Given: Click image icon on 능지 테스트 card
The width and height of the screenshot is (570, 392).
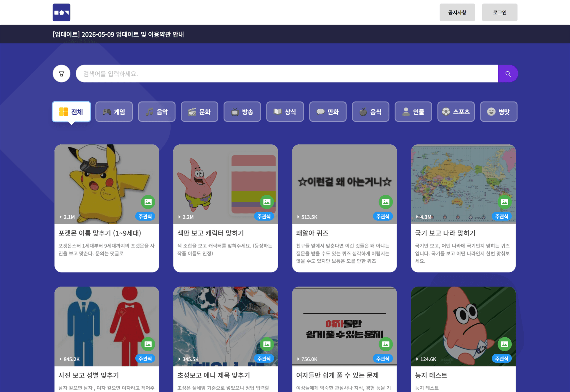Looking at the screenshot, I should tap(505, 344).
